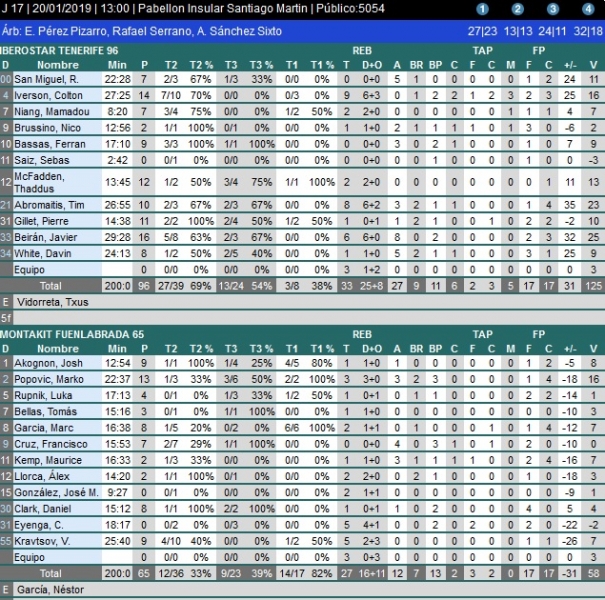Open player Akognon, Josh
This screenshot has width=605, height=600.
point(48,363)
